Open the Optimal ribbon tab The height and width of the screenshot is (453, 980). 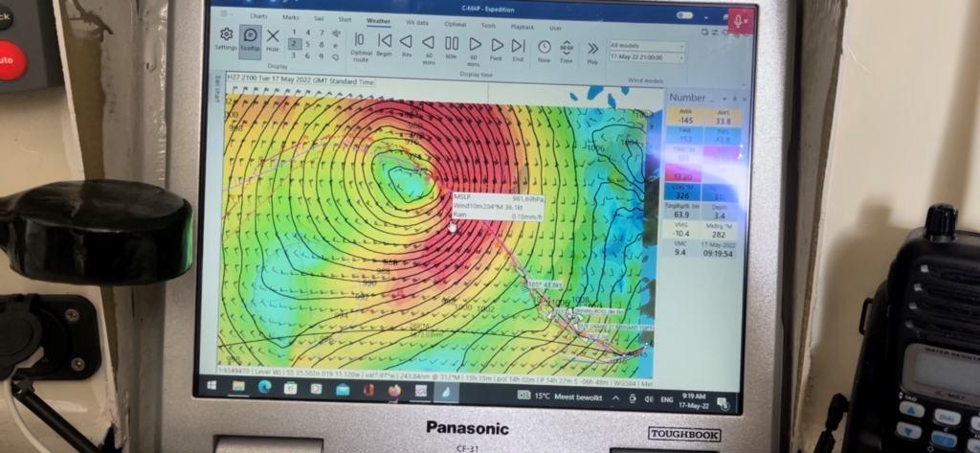pos(455,24)
